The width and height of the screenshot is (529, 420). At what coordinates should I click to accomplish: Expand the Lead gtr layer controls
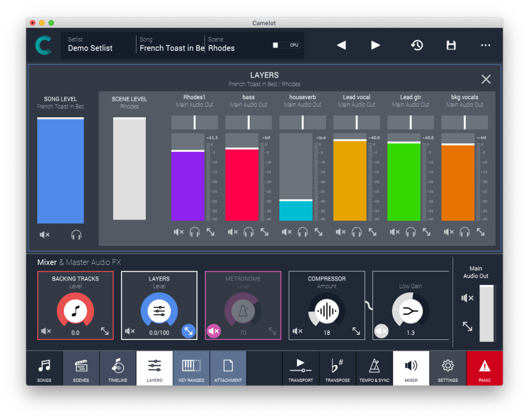(427, 232)
